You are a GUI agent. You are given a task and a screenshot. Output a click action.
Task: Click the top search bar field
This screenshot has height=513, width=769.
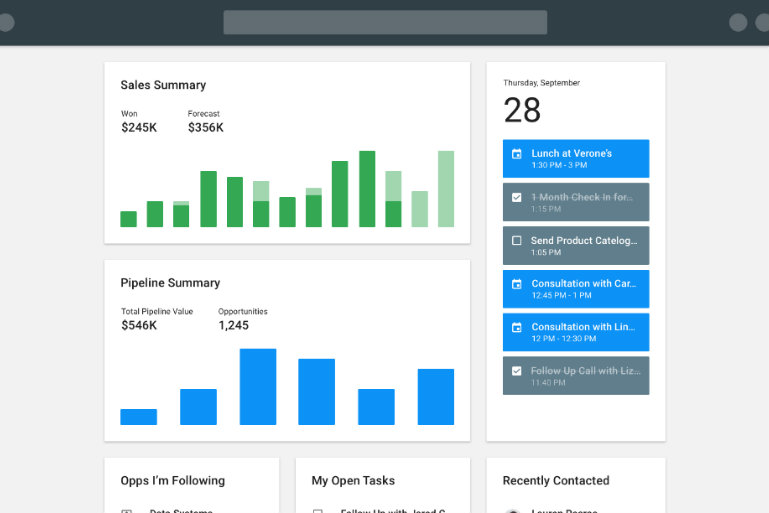click(x=385, y=22)
